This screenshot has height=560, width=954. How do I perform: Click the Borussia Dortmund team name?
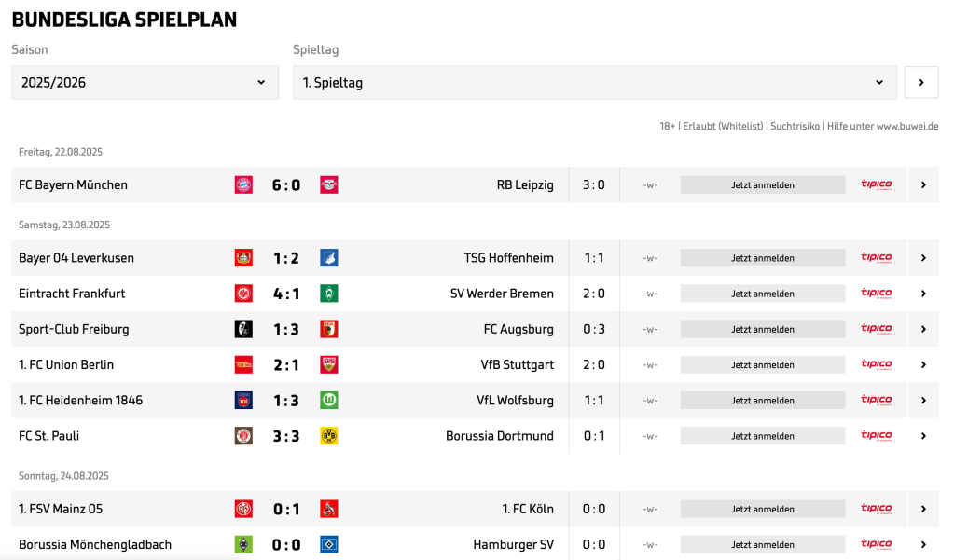point(500,436)
